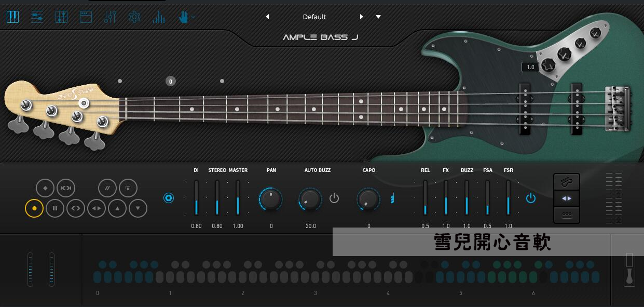The width and height of the screenshot is (644, 307).
Task: Click the T-shaped tap articulation button
Action: point(128,188)
